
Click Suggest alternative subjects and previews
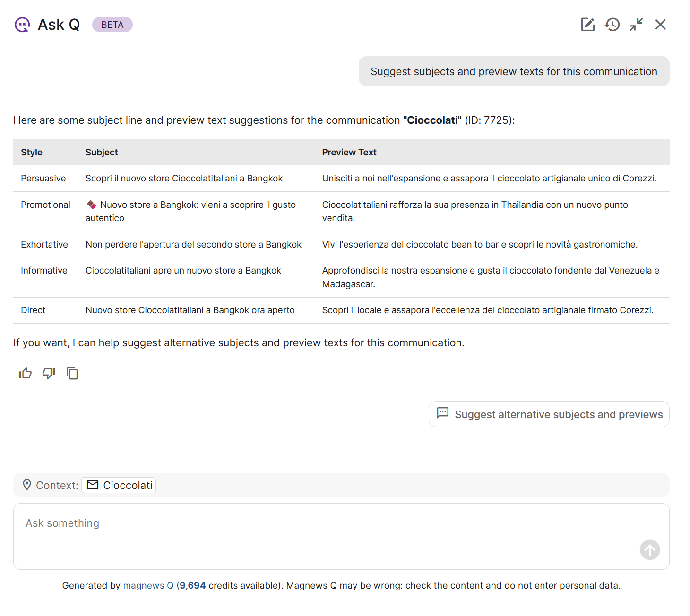point(549,414)
